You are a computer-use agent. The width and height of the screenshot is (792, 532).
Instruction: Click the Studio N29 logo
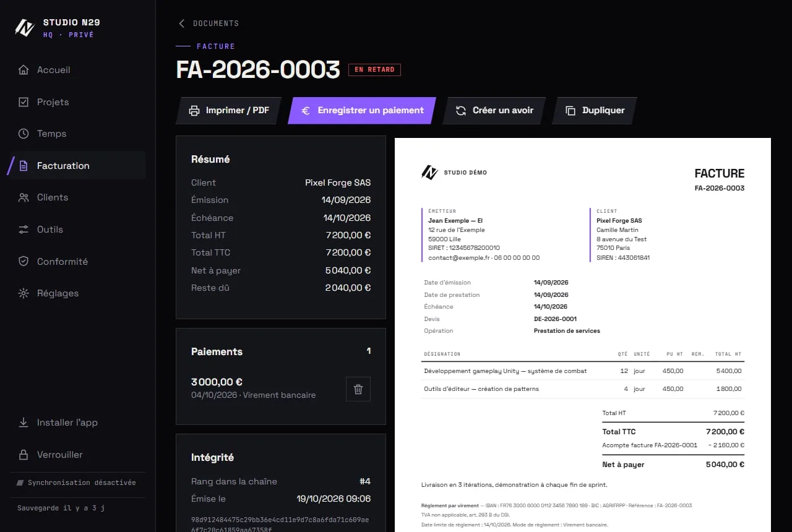[24, 28]
